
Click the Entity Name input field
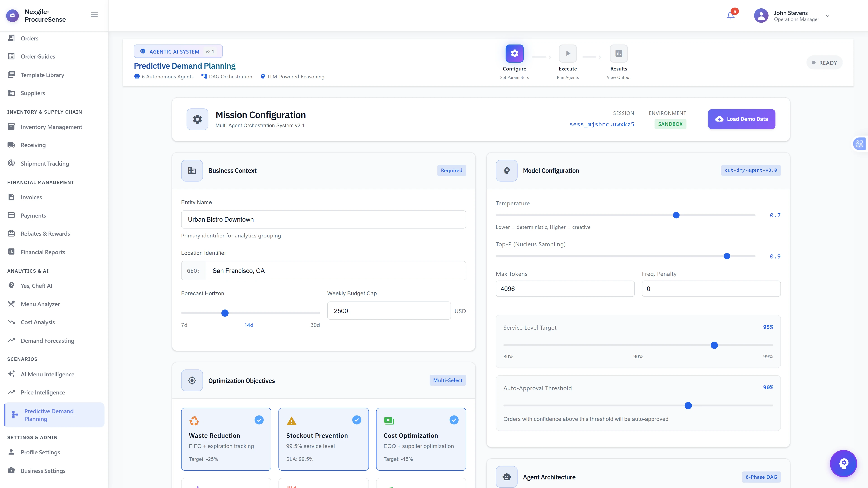click(323, 220)
